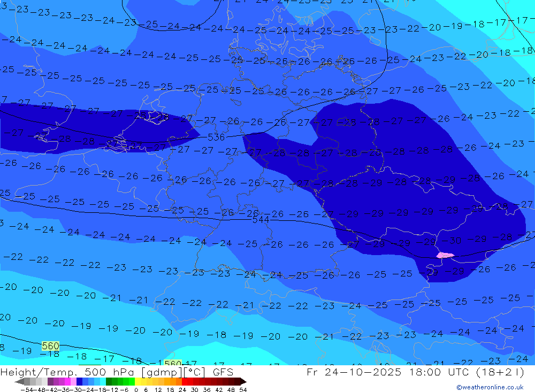Open the weatheronline.co.uk copyright link

tap(490, 387)
